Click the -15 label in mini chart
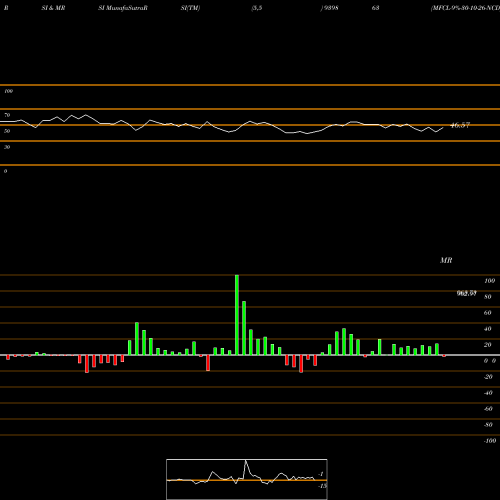The height and width of the screenshot is (500, 500). pos(322,486)
